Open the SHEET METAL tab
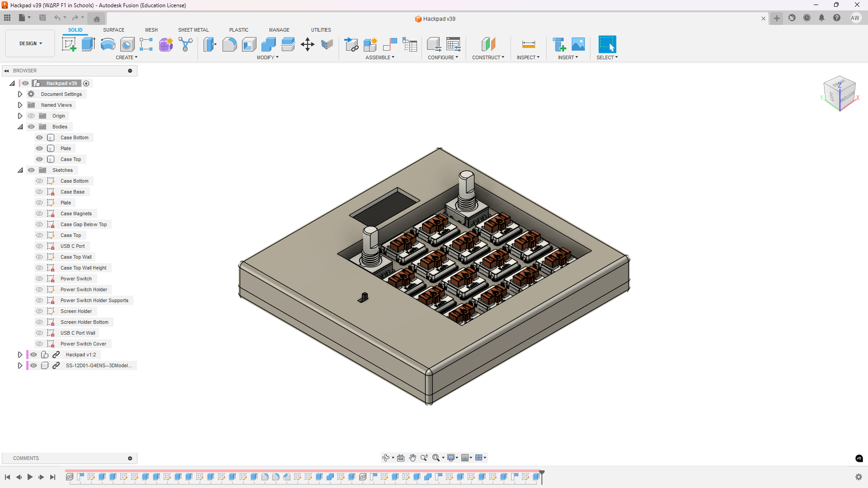868x488 pixels. pyautogui.click(x=193, y=30)
